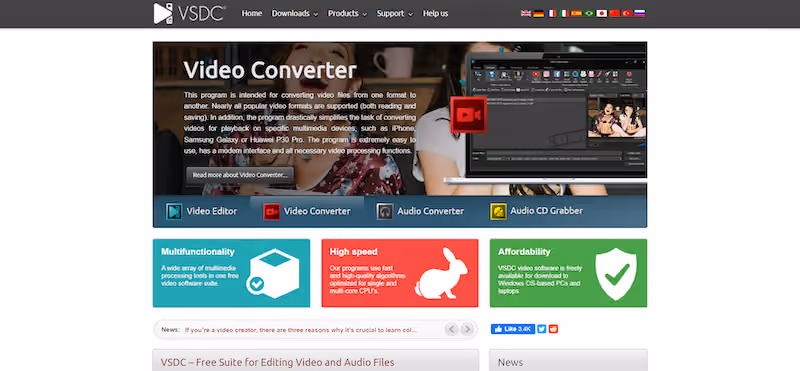Screen dimensions: 800x371
Task: Click the High speed card heading
Action: pyautogui.click(x=354, y=252)
